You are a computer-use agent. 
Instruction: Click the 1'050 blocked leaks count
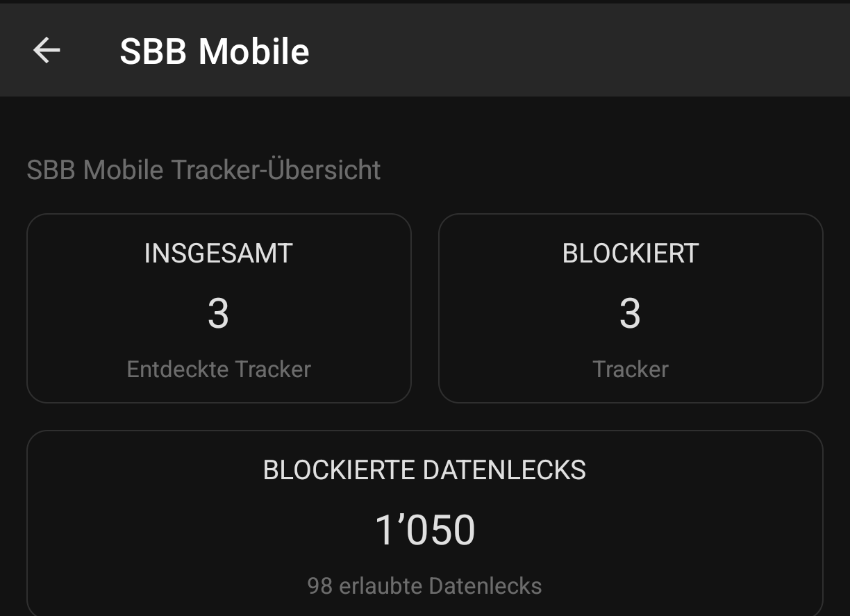[x=424, y=530]
